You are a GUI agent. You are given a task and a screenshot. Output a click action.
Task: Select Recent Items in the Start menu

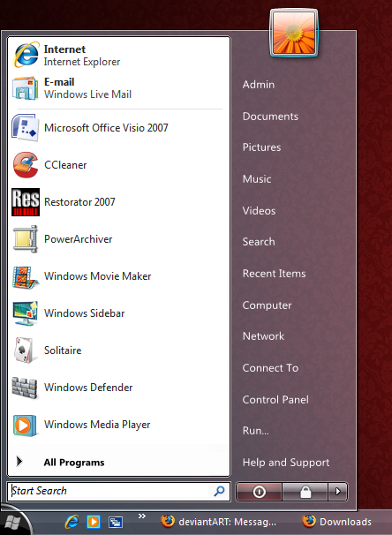point(274,274)
